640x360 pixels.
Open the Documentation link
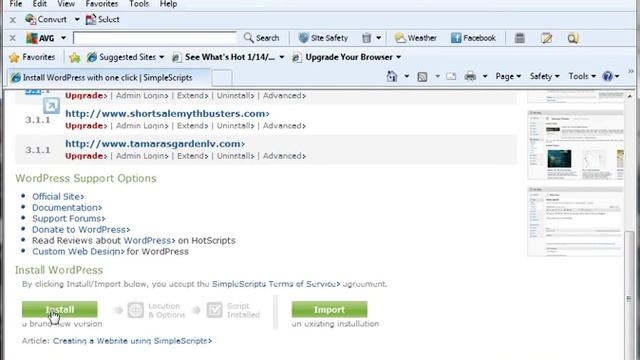tap(67, 208)
